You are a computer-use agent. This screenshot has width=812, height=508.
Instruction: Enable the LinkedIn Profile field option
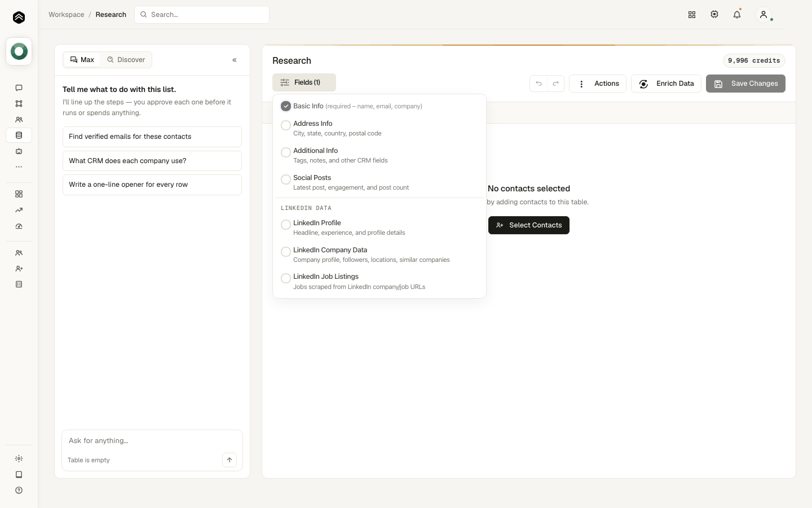[x=286, y=225]
